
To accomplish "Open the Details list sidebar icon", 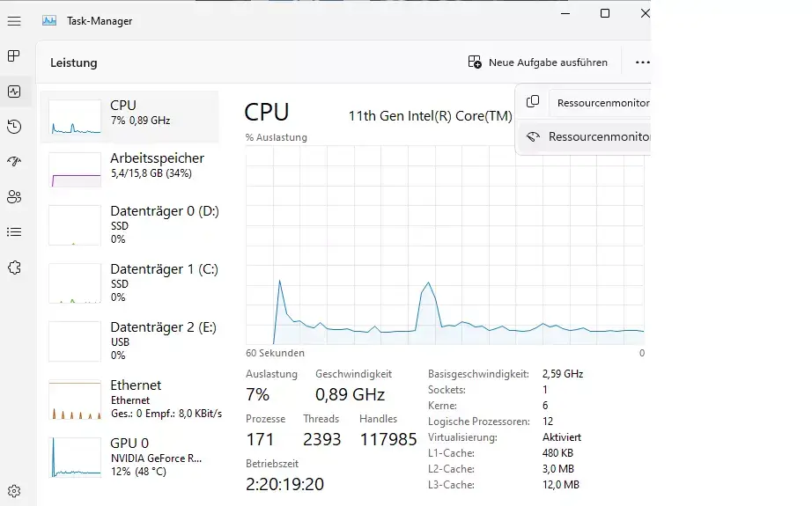I will (x=14, y=231).
